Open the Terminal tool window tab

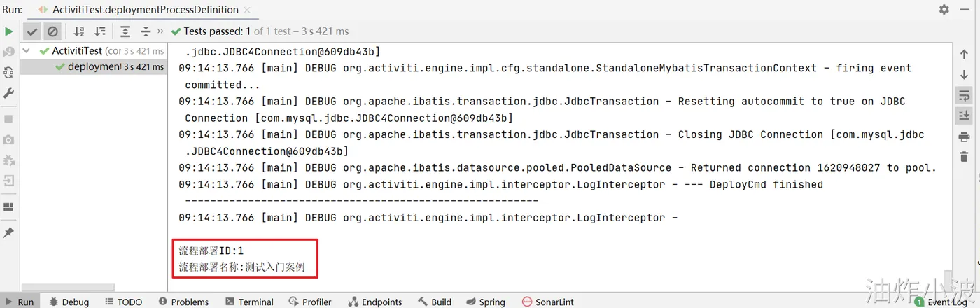pyautogui.click(x=249, y=302)
